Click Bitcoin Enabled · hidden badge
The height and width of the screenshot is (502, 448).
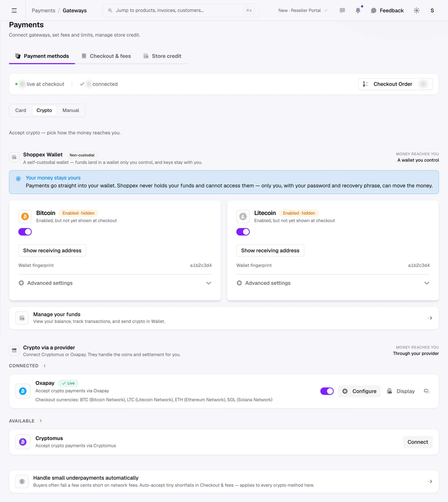(x=78, y=213)
